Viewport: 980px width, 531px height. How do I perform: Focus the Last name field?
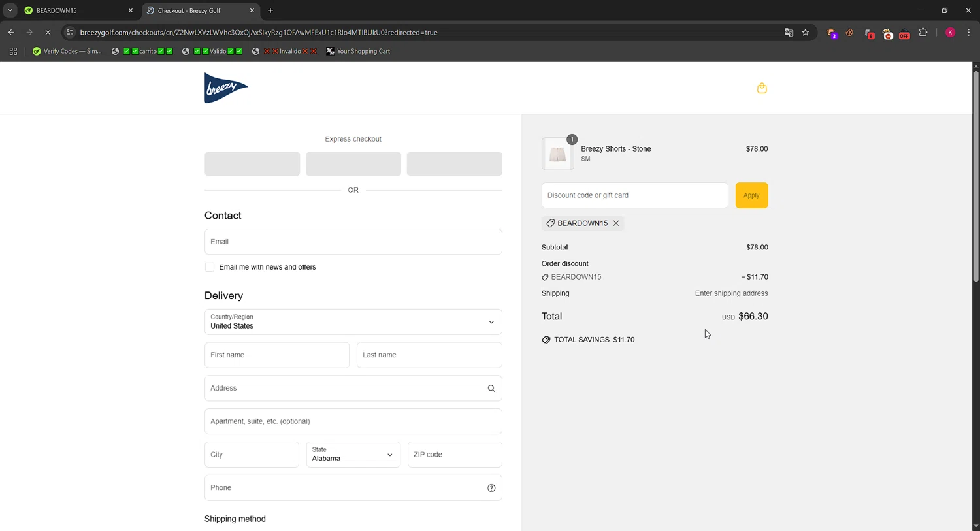(x=429, y=355)
